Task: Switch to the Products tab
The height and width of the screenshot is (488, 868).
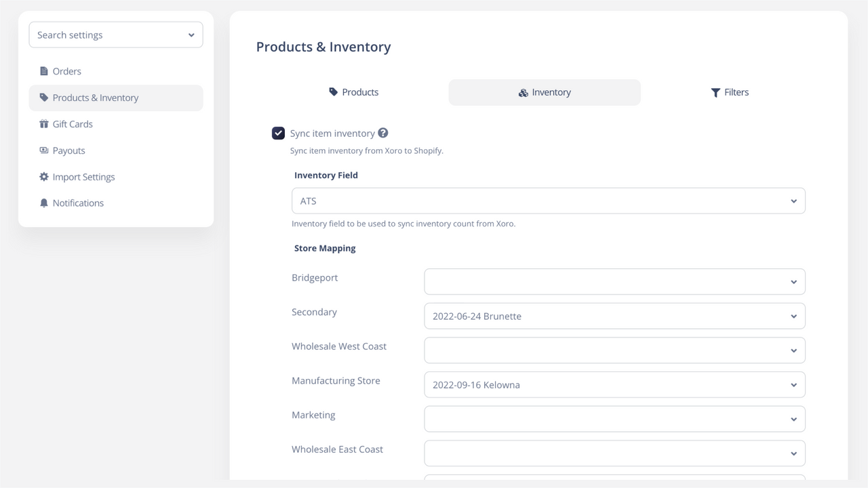Action: pos(353,92)
